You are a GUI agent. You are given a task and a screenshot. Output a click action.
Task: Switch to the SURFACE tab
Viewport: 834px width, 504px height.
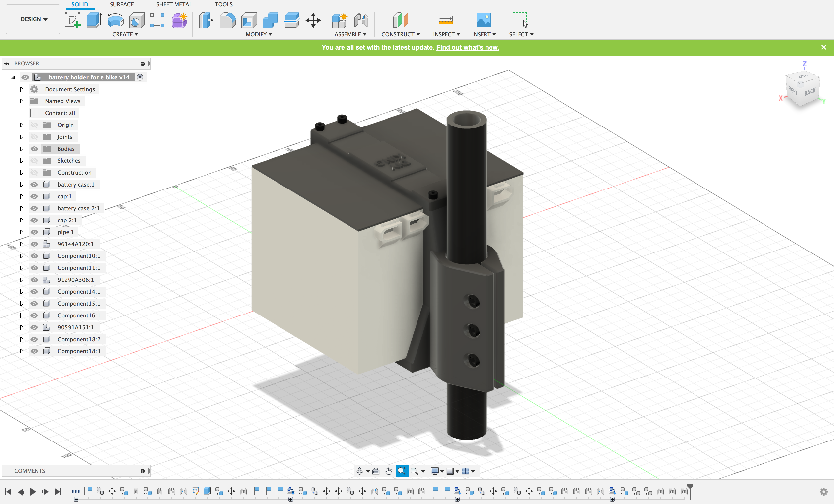122,4
